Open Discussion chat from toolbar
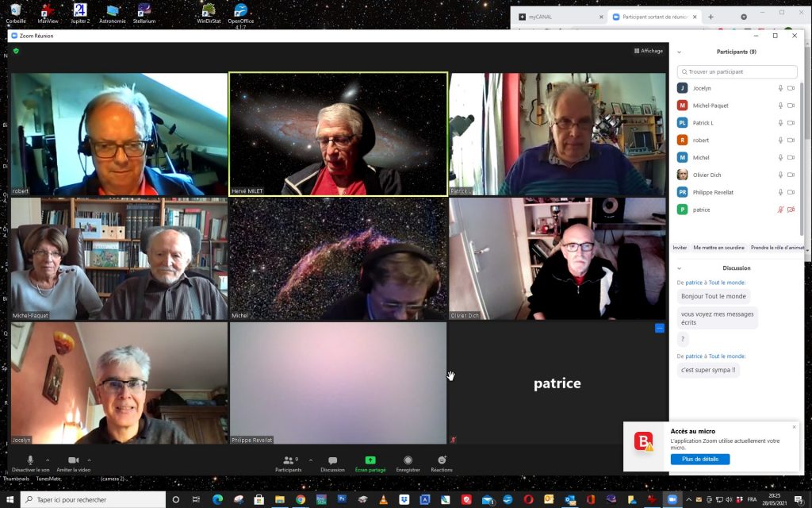Screen dimensions: 812x508 (332, 463)
